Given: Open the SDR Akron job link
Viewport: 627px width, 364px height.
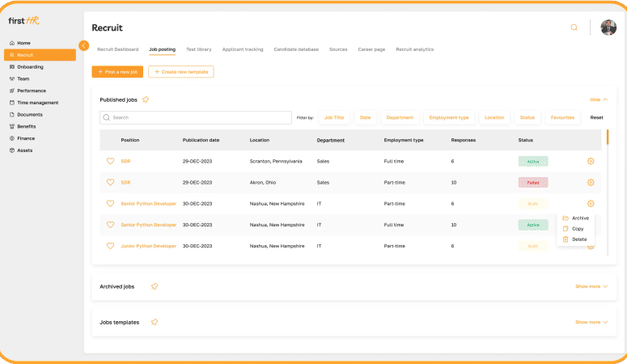Looking at the screenshot, I should pos(125,182).
